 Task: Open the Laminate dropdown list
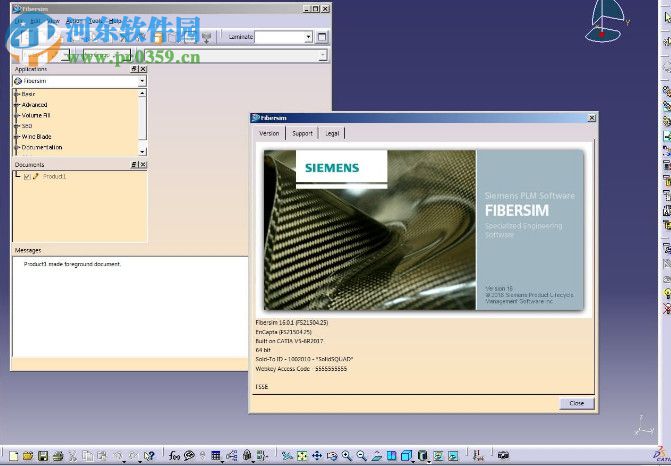(x=308, y=37)
